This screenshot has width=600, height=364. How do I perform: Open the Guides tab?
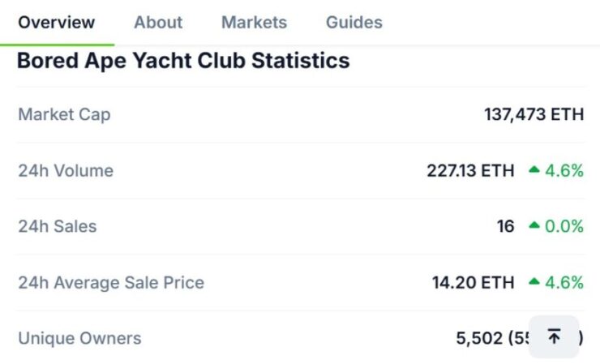(354, 22)
